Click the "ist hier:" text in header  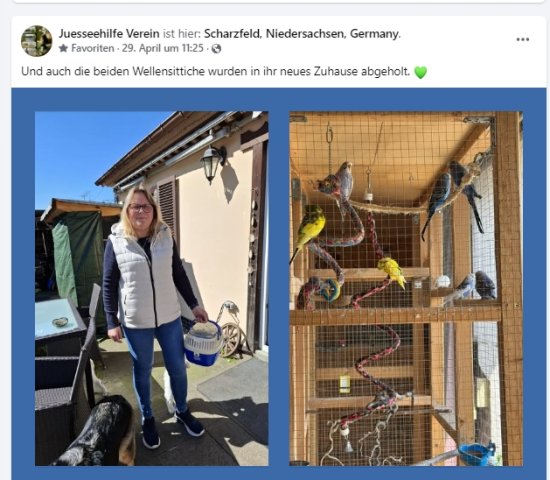182,34
